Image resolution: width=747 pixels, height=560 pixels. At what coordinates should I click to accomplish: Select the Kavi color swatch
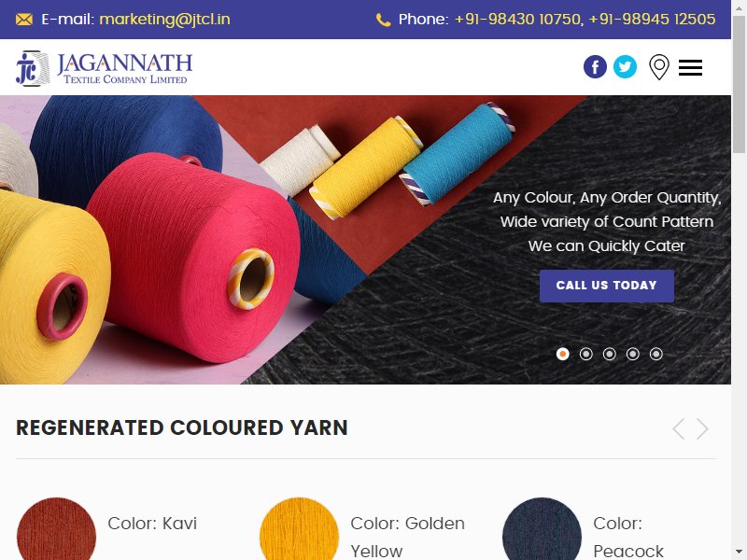[56, 528]
